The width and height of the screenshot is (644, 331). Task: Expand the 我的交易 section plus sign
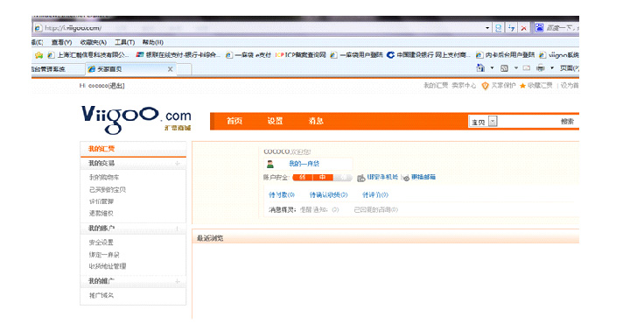coord(178,163)
